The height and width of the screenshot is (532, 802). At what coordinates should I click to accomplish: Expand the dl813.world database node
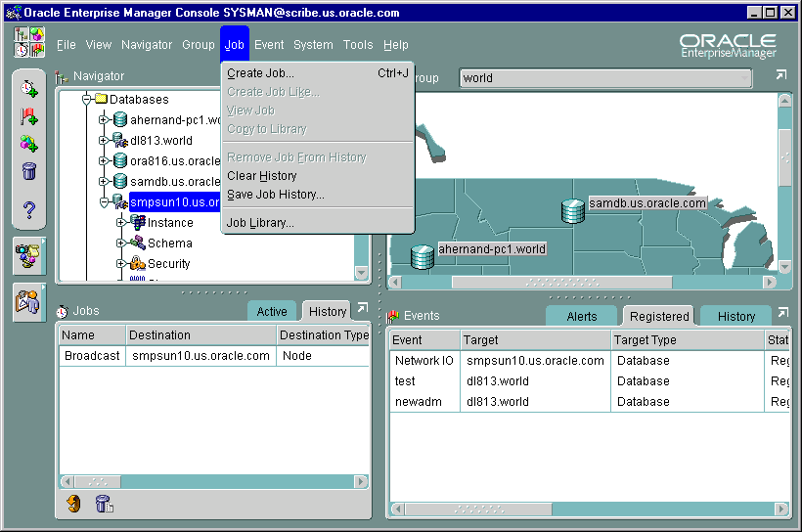[x=104, y=141]
